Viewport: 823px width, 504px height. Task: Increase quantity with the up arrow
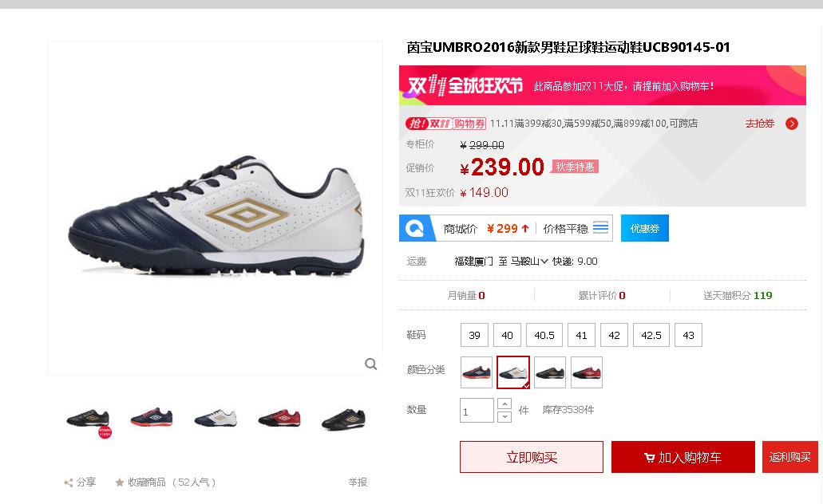point(504,404)
